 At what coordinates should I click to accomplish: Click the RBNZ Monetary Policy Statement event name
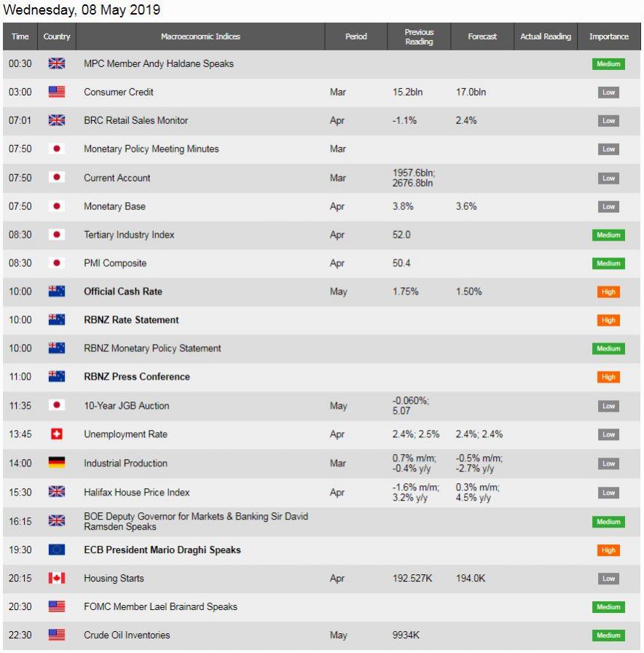152,348
